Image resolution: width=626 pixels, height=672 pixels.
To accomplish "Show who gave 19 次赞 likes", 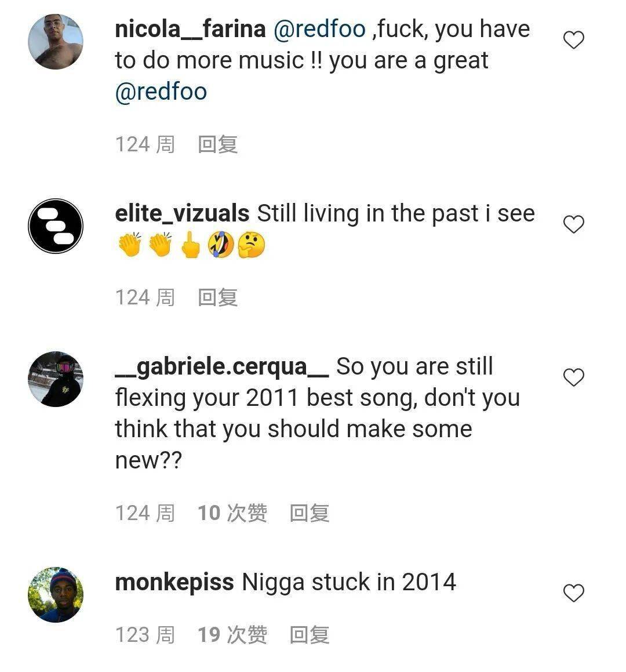I will 232,635.
